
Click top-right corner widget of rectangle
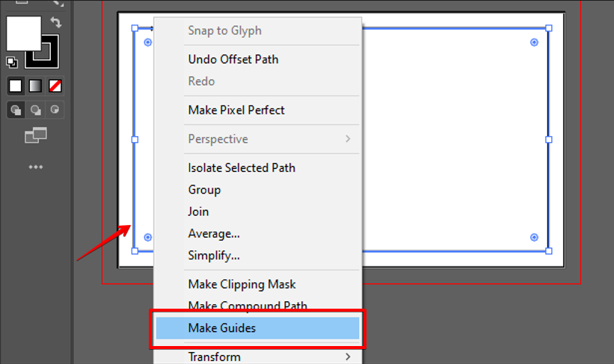coord(534,43)
